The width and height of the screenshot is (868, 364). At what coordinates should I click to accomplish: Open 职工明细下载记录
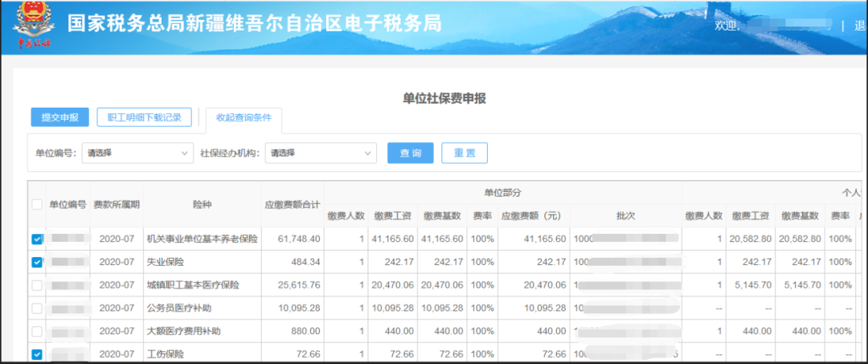(x=145, y=117)
